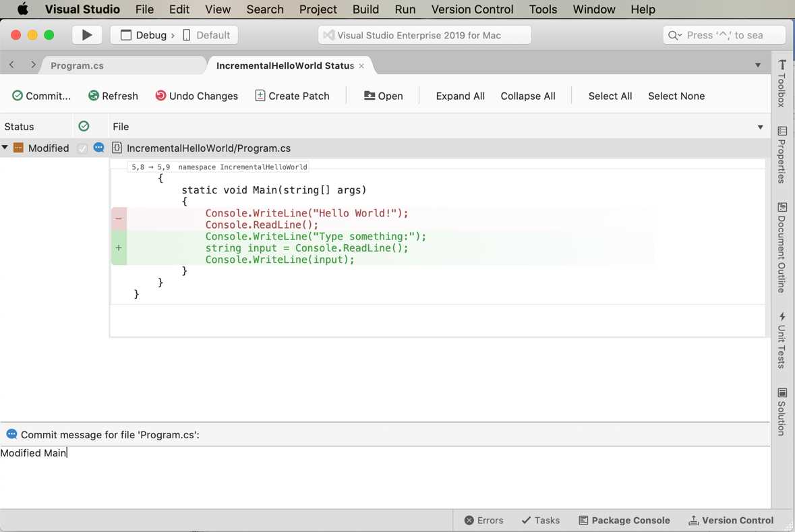Open the Version Control pad
Screen dimensions: 795x532
[x=731, y=521]
